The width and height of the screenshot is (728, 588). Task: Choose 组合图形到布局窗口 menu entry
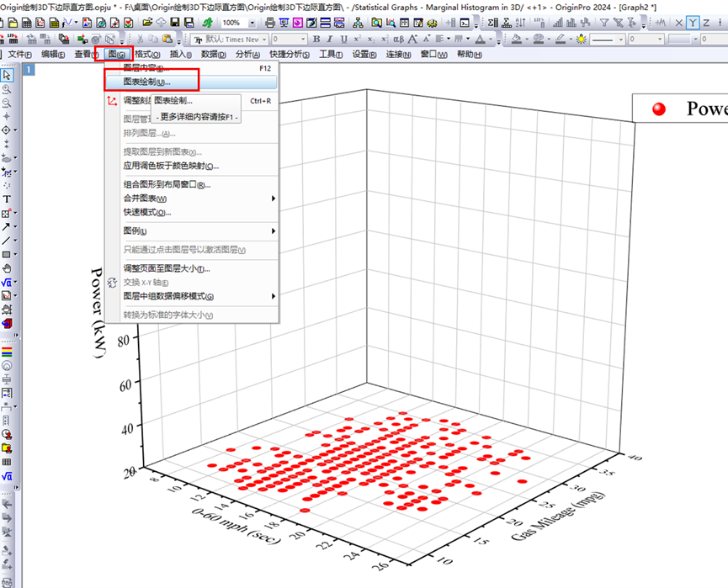[x=191, y=184]
